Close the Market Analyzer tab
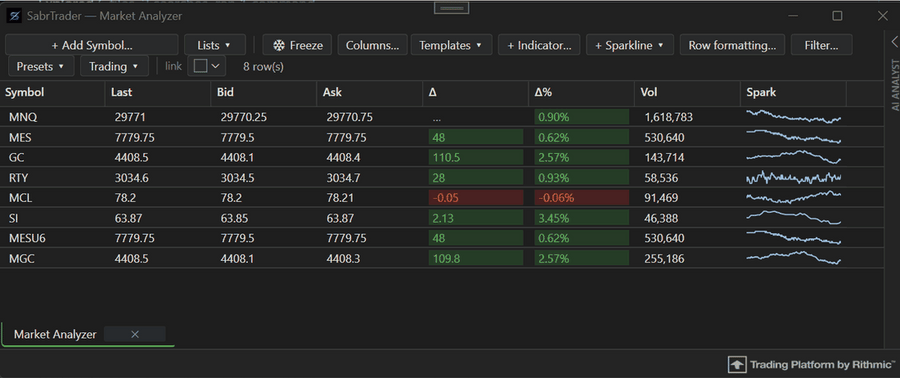The image size is (900, 378). pyautogui.click(x=135, y=334)
